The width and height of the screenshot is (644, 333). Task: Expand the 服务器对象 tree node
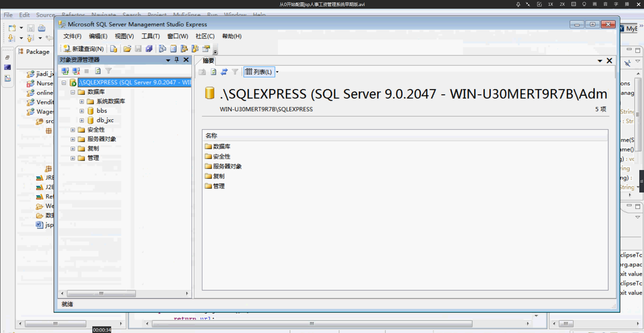click(73, 139)
